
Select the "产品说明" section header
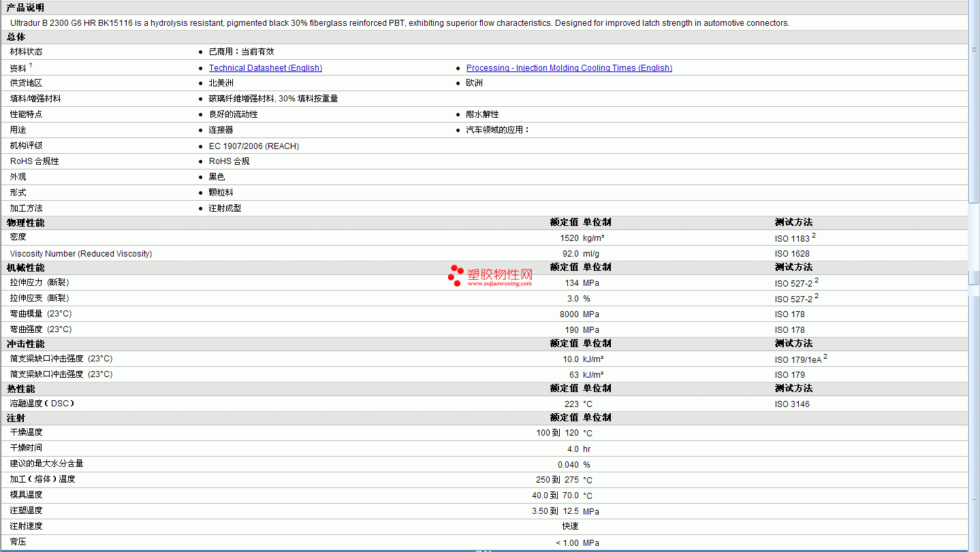coord(25,7)
